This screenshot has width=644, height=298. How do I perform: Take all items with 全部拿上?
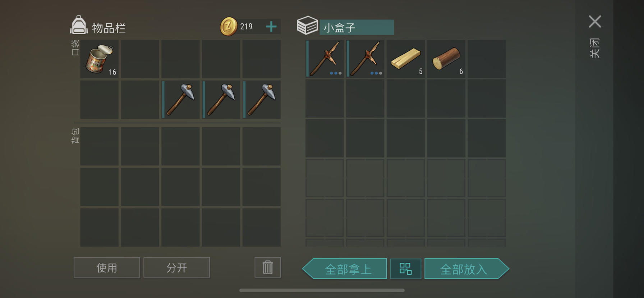pos(345,268)
